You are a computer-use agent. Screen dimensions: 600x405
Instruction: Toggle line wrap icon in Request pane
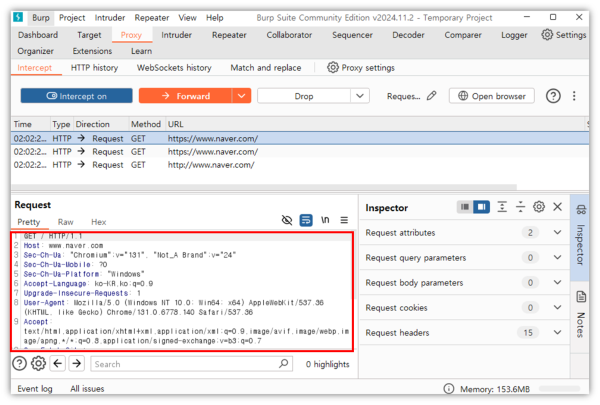pyautogui.click(x=306, y=220)
